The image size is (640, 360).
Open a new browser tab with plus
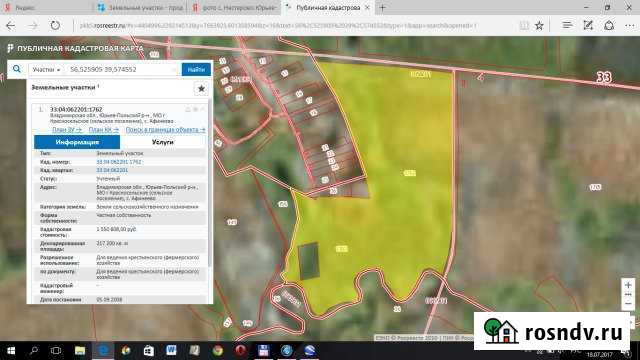click(382, 7)
